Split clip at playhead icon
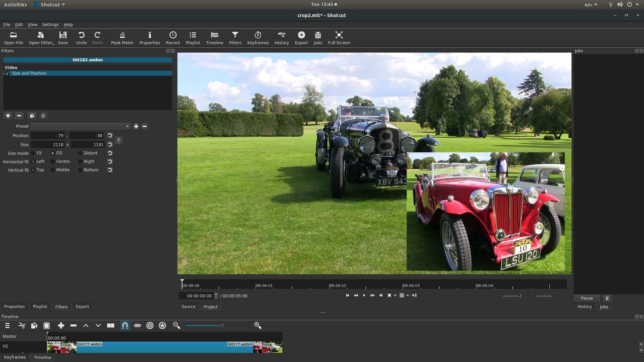This screenshot has width=644, height=362. coord(111,326)
